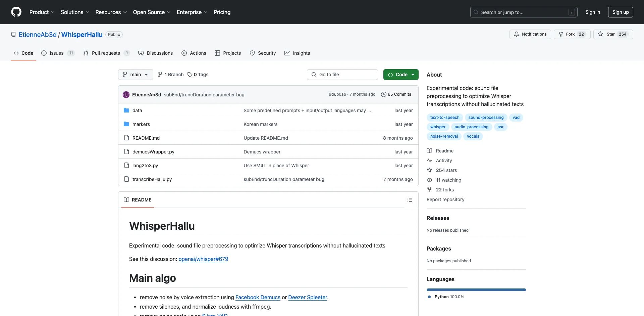Follow the Deezer Spleeter link
This screenshot has width=644, height=316.
click(x=308, y=297)
